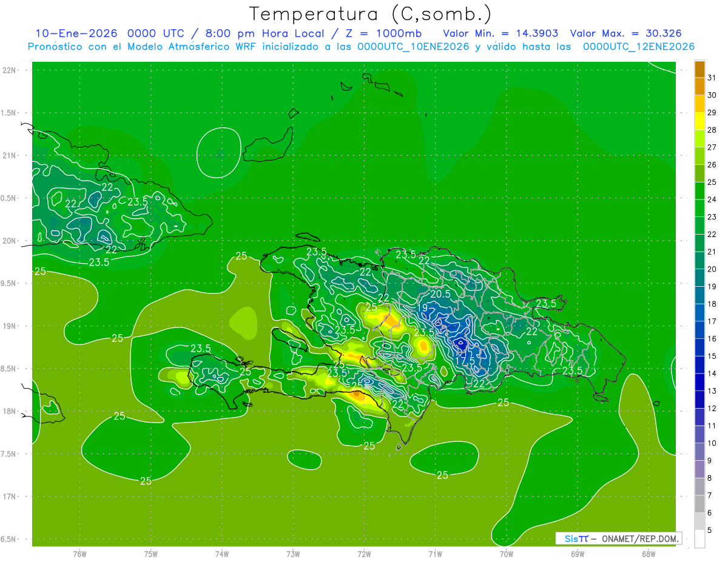Screen dimensions: 728x562
Task: Click valid-until time "0000UTC_12ENE2026"
Action: click(x=638, y=47)
